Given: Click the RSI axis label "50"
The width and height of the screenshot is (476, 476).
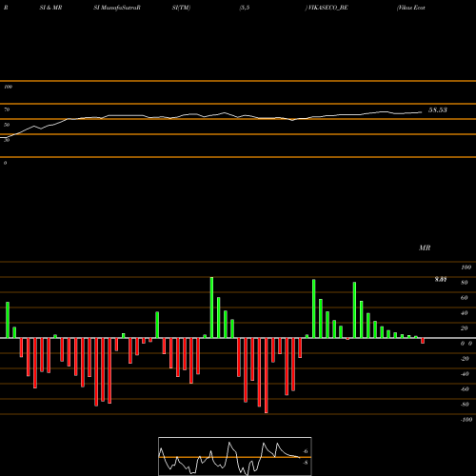Looking at the screenshot, I should pyautogui.click(x=7, y=125).
